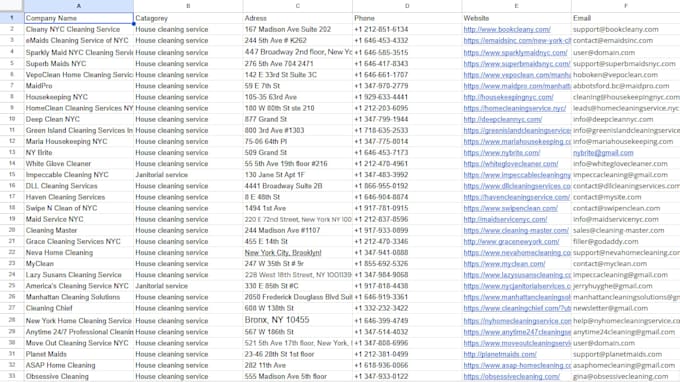Select the 'Haven Cleaning Services' cell
Viewport: 680px width, 382px height.
(x=78, y=197)
